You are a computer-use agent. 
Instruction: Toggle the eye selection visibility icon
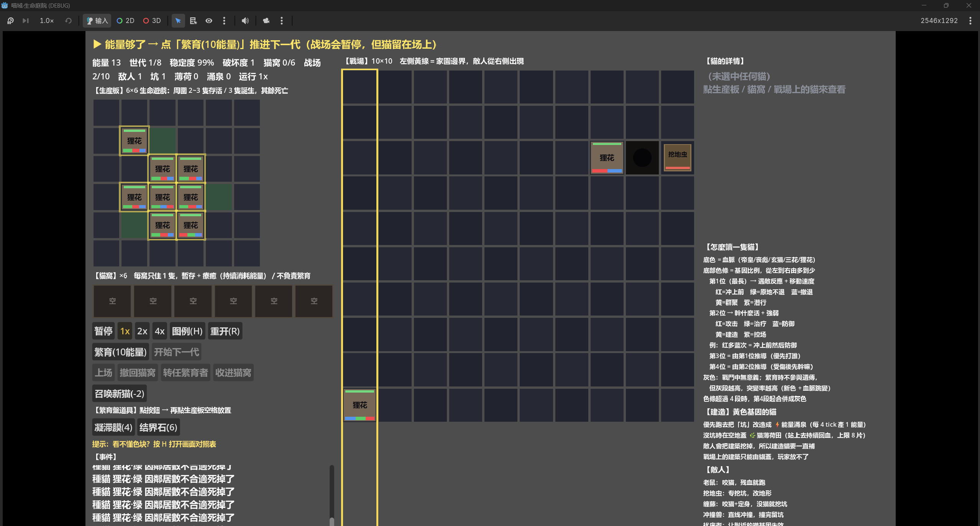[209, 21]
